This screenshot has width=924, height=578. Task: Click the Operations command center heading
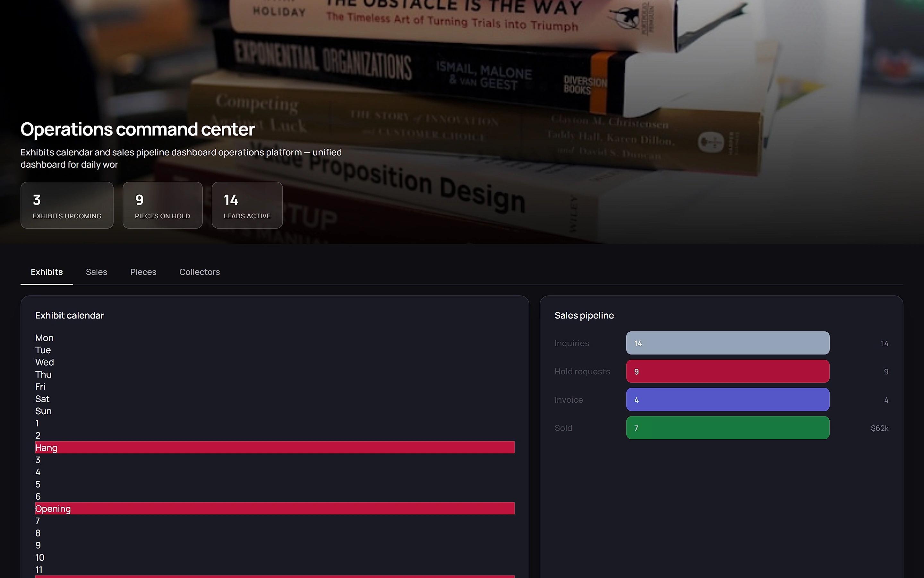[x=137, y=129]
